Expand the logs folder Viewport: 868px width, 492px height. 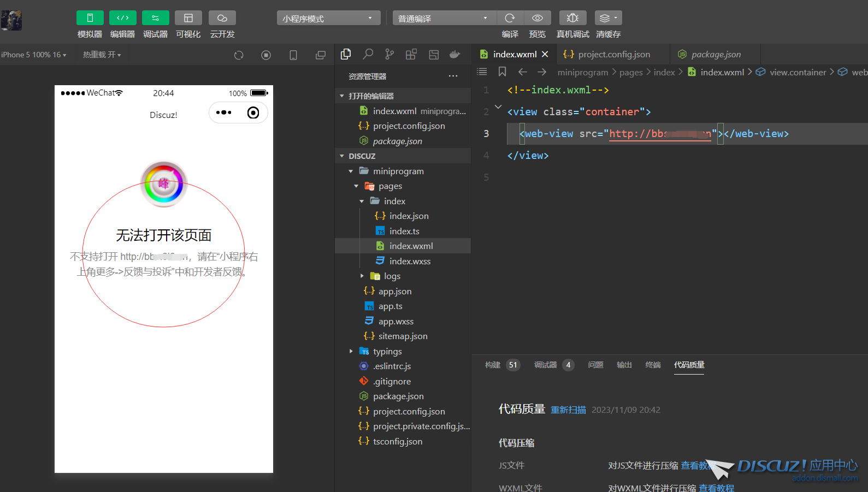pos(392,276)
